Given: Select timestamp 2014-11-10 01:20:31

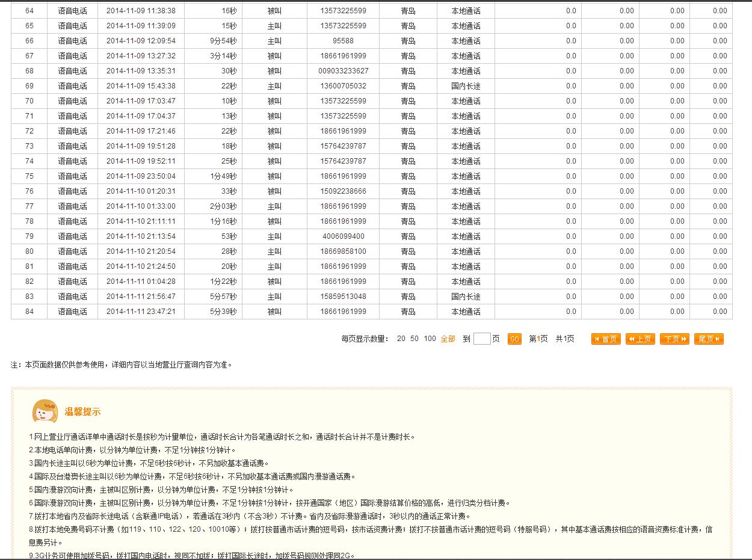Looking at the screenshot, I should (141, 191).
